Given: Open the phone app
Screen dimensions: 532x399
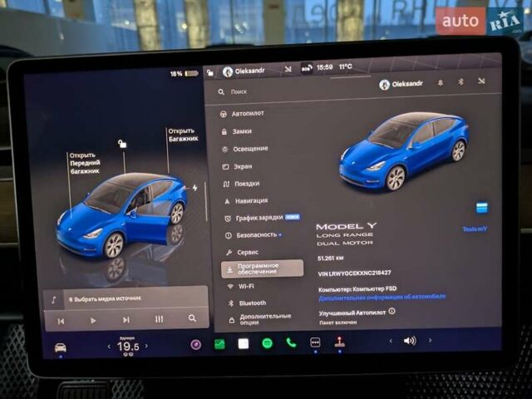Looking at the screenshot, I should [x=291, y=343].
